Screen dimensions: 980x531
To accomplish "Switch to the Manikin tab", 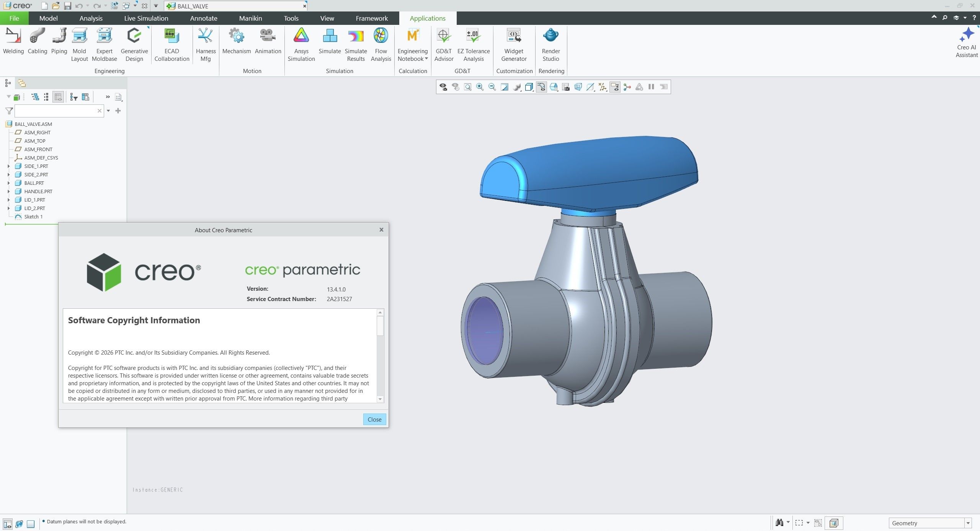I will click(250, 18).
